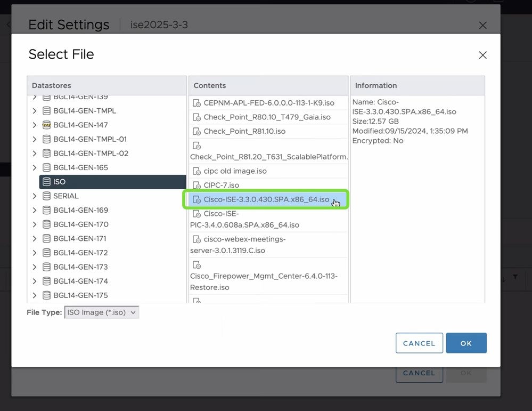The image size is (532, 411).
Task: Click the file icon beside Check_Point_R81.10.iso
Action: point(197,132)
